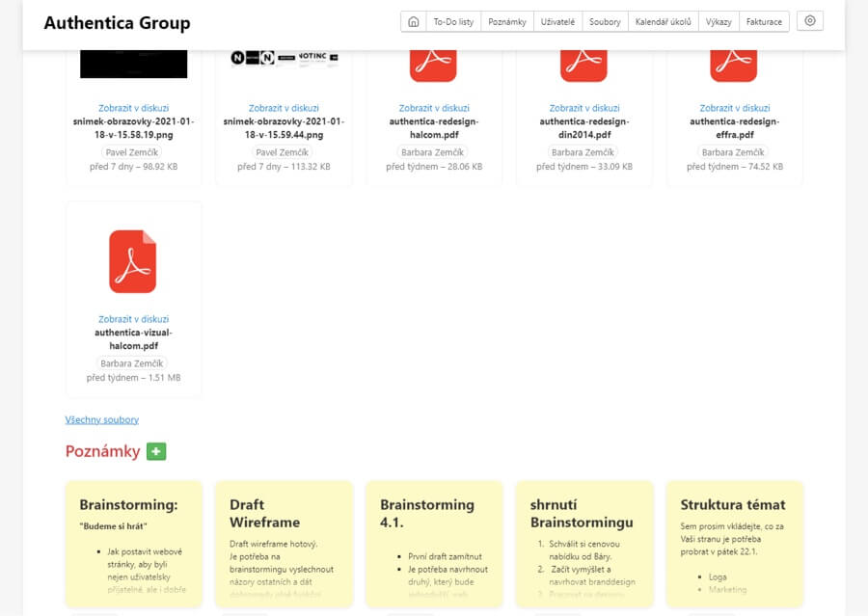868x616 pixels.
Task: Open settings gear icon in header
Action: 810,21
